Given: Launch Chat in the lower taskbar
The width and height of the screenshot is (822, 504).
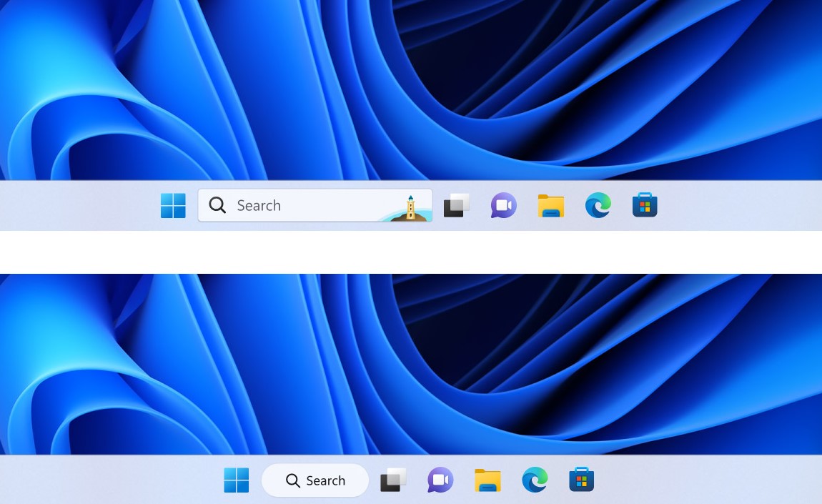Looking at the screenshot, I should (x=440, y=480).
